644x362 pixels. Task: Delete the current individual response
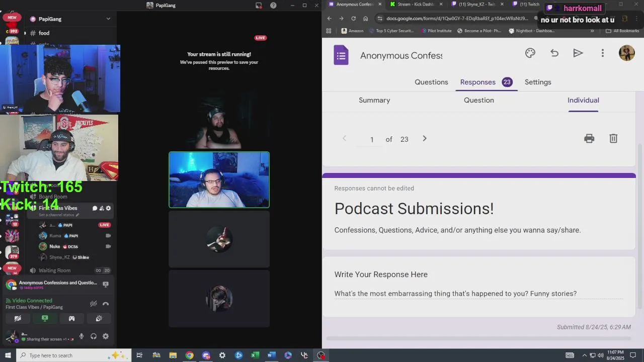tap(613, 139)
